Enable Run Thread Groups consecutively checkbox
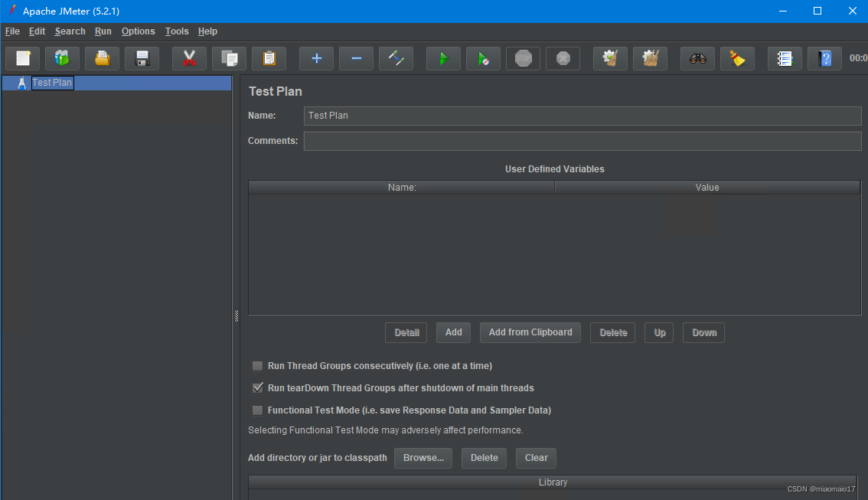The height and width of the screenshot is (500, 868). tap(257, 366)
